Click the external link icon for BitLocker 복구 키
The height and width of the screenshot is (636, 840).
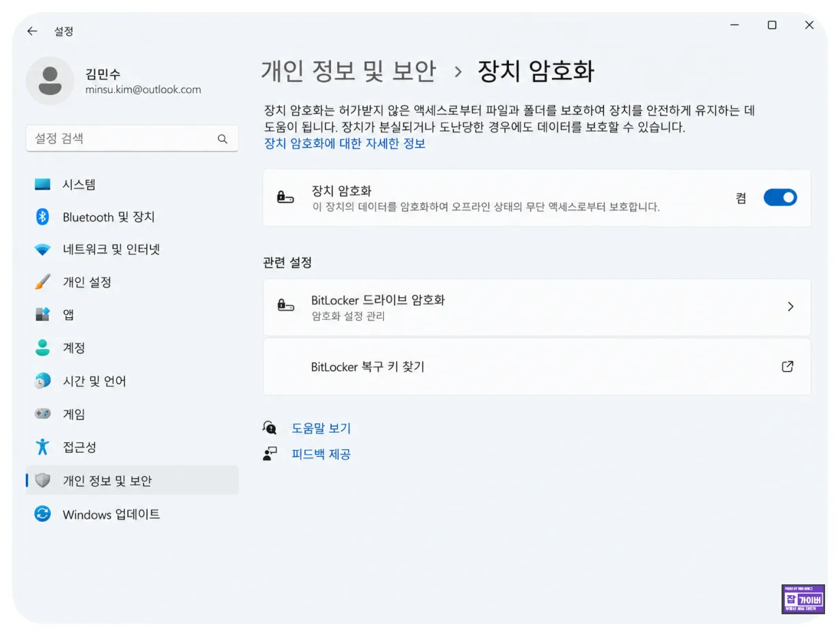click(x=788, y=366)
